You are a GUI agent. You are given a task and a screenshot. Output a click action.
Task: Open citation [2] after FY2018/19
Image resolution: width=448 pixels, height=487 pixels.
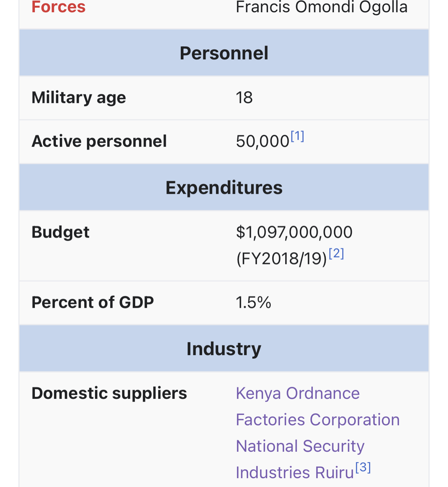coord(337,253)
